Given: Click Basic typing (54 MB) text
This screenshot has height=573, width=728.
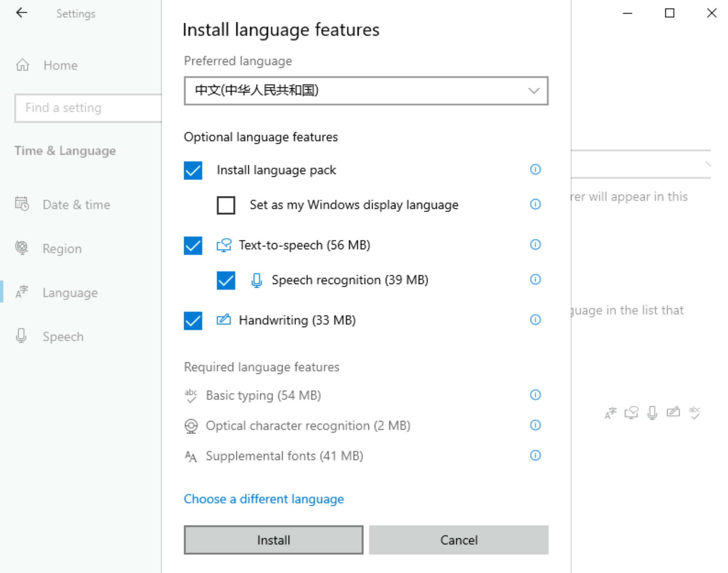Looking at the screenshot, I should [263, 396].
